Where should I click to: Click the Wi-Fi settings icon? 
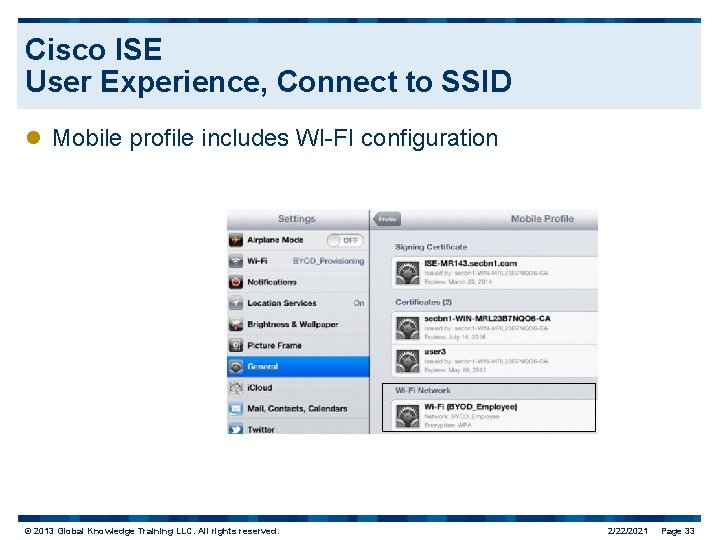click(x=236, y=261)
